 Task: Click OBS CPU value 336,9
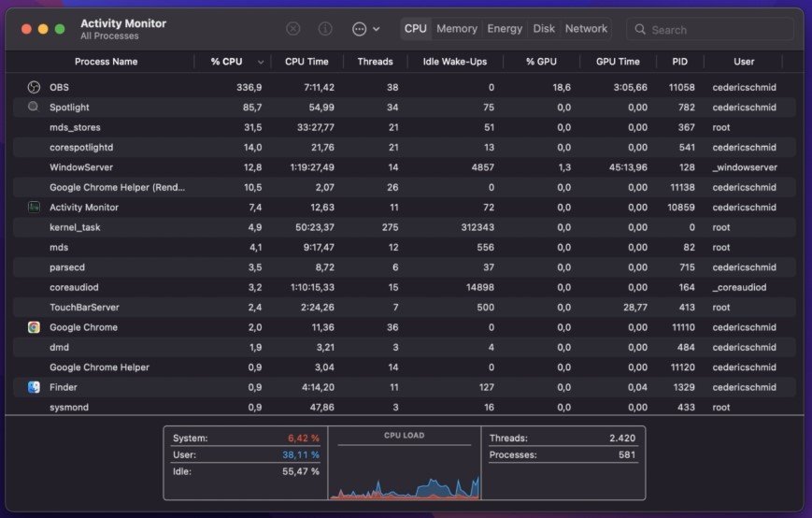click(x=249, y=87)
